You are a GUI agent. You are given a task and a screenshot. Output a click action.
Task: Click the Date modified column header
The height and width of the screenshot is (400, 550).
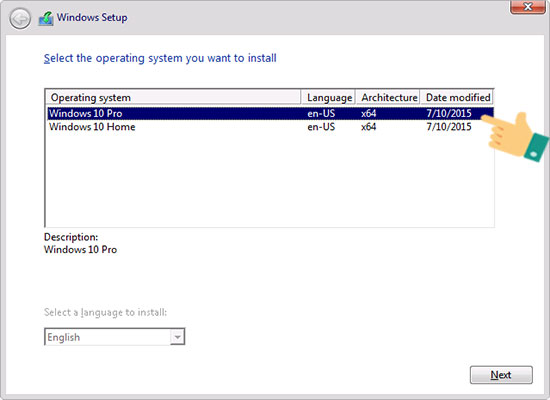click(457, 98)
